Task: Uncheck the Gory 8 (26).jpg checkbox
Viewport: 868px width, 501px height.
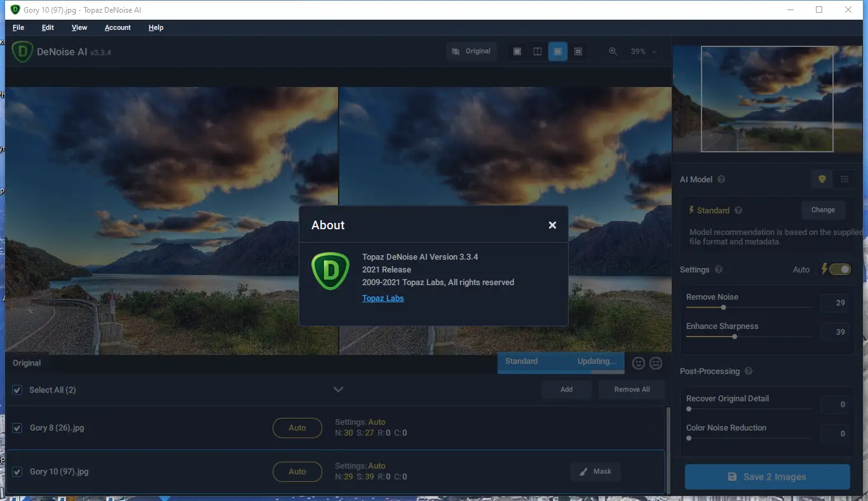Action: 17,428
